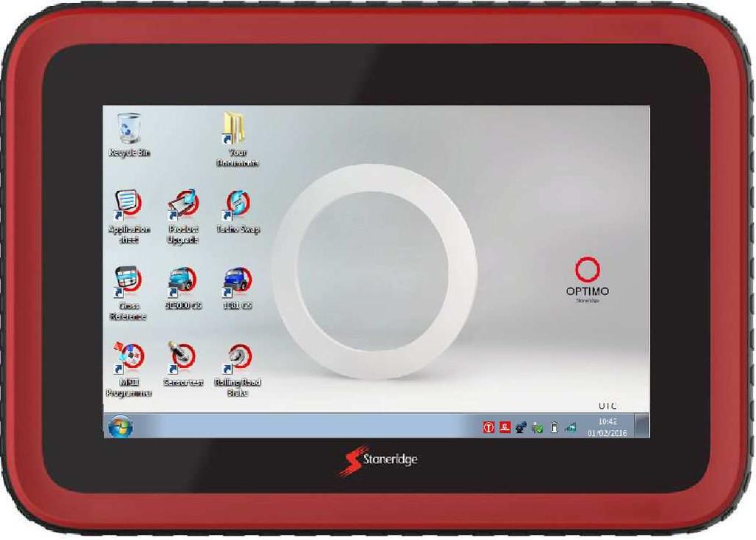The image size is (756, 540).
Task: Select the Sensor test shortcut
Action: tap(183, 364)
